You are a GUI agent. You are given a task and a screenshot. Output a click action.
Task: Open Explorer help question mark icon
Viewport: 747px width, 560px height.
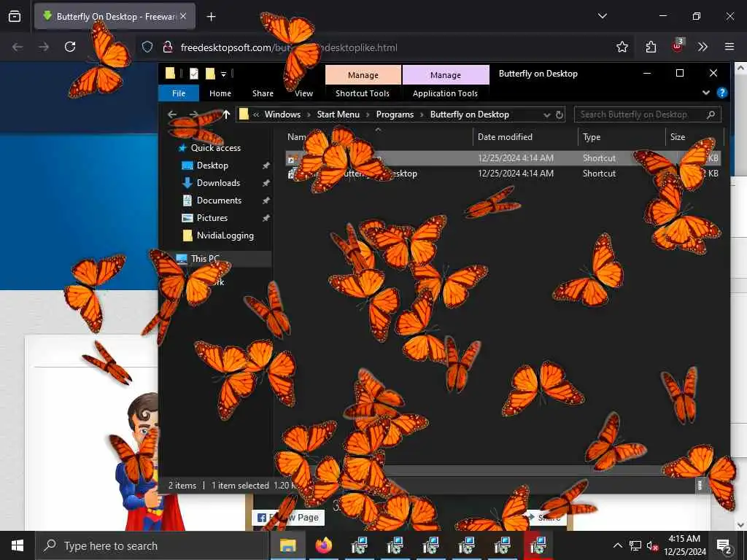tap(722, 93)
